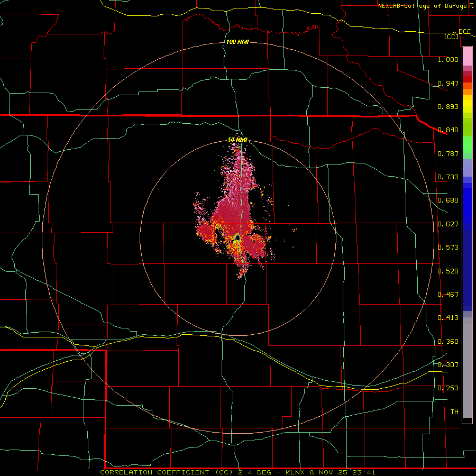Click the TH label at scale bottom
This screenshot has width=476, height=476.
coord(454,412)
